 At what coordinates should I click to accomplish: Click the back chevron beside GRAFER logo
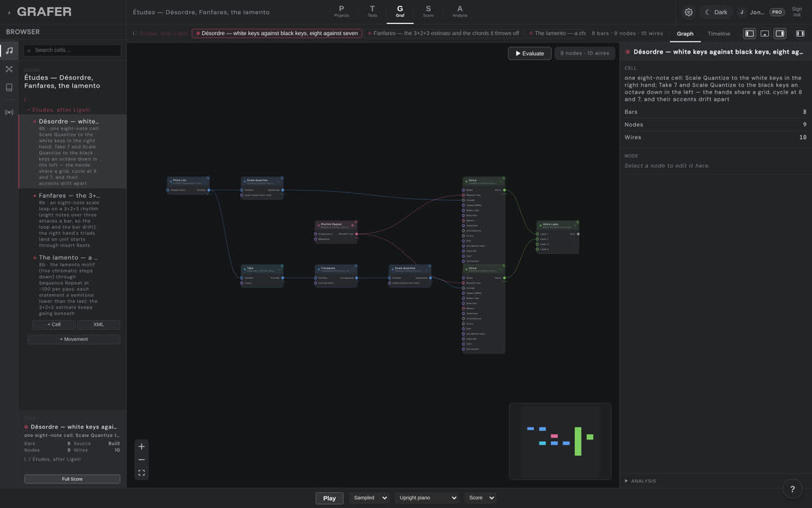[x=9, y=12]
